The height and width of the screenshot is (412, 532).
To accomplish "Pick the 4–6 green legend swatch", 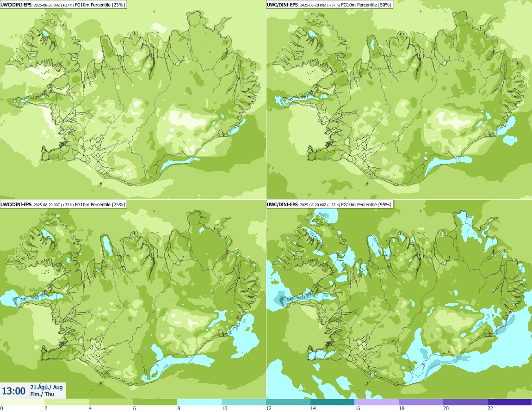I will coord(111,402).
